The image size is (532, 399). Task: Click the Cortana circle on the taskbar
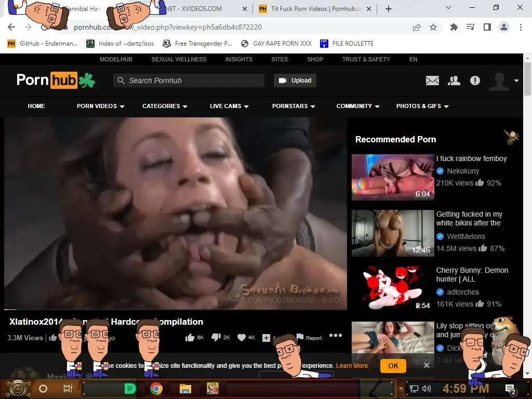[43, 389]
